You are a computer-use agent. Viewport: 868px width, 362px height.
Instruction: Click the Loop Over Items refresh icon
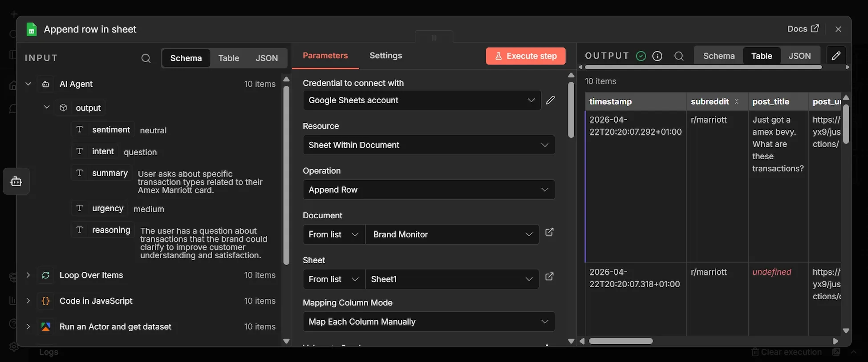coord(45,275)
